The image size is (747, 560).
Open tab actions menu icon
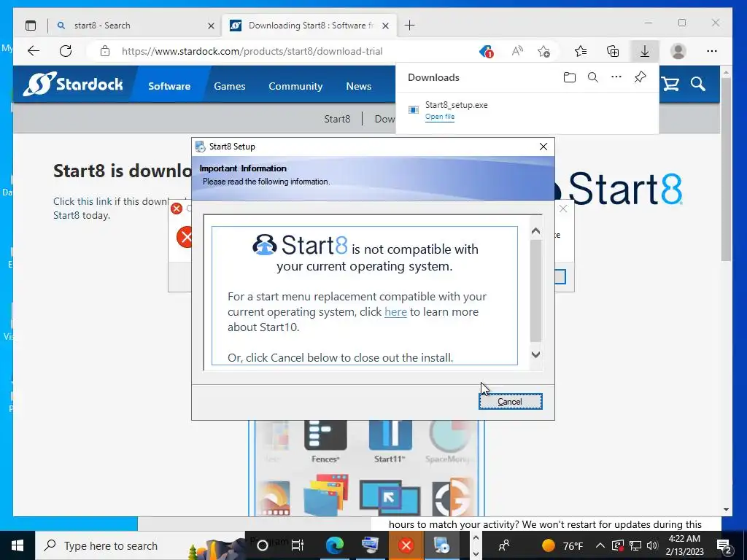tap(31, 26)
